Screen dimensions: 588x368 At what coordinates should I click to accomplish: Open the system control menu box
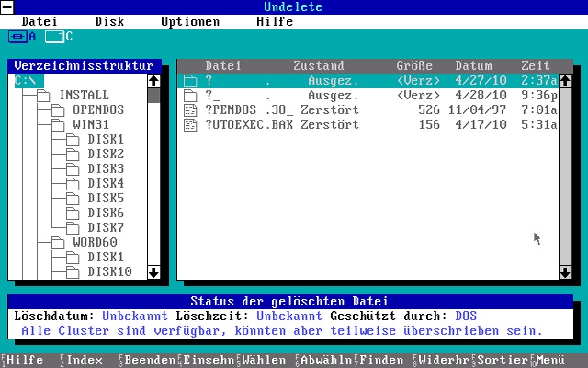click(x=7, y=7)
